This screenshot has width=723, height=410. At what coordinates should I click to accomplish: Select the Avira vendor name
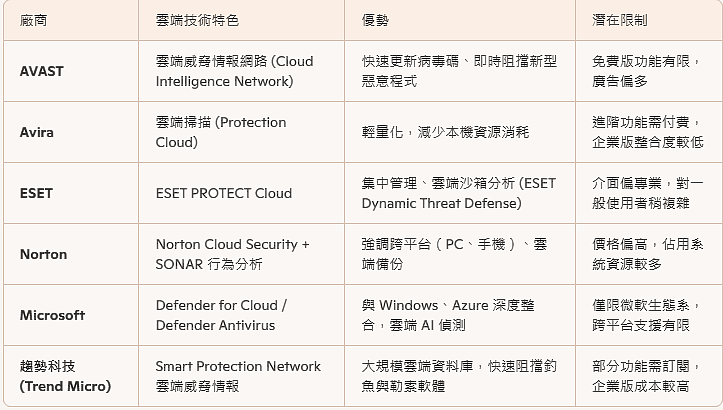click(36, 132)
